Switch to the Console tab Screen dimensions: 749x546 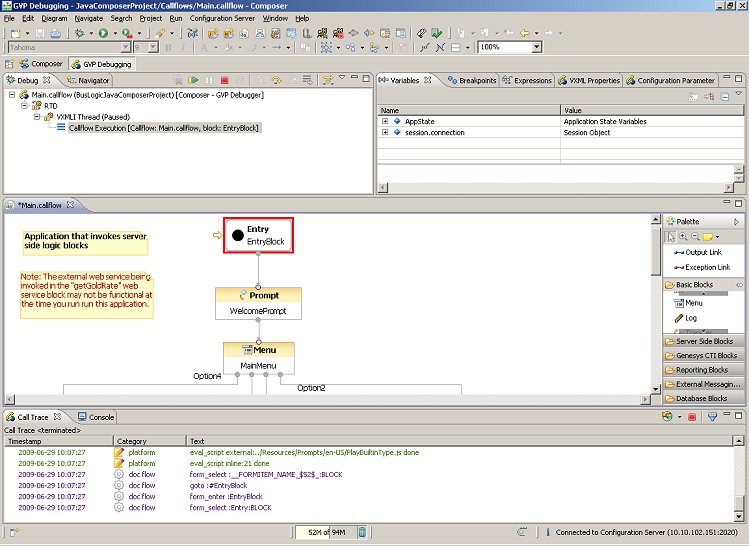(96, 417)
